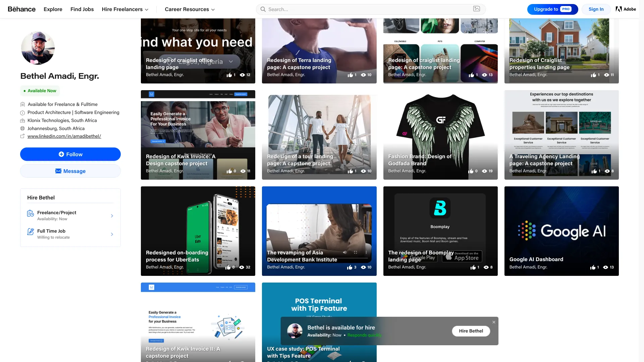Expand the Hire Freelancers menu
Screen dimensions: 644x362
(125, 9)
